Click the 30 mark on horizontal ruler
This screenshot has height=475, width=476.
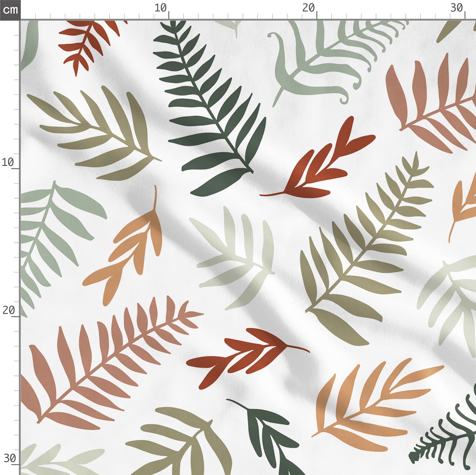tap(457, 8)
